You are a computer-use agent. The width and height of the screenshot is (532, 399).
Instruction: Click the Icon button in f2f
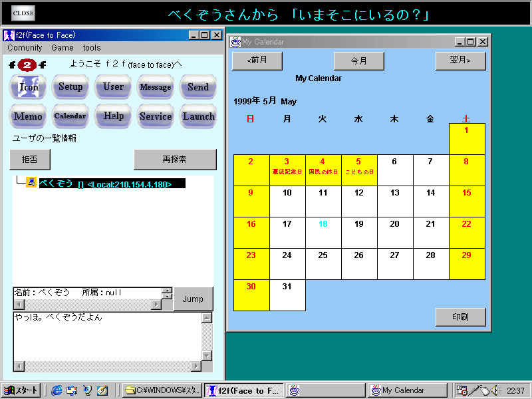(29, 87)
